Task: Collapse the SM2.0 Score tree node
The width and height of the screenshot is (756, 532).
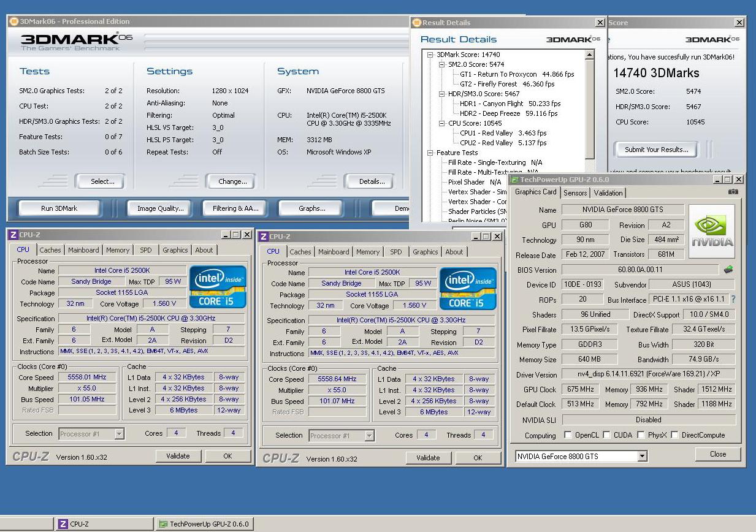Action: [442, 64]
